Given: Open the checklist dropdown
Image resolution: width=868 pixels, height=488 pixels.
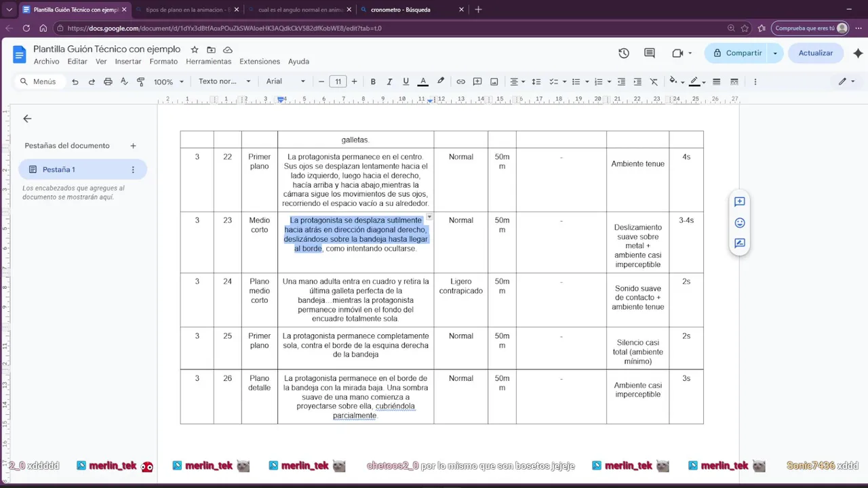Looking at the screenshot, I should [557, 81].
